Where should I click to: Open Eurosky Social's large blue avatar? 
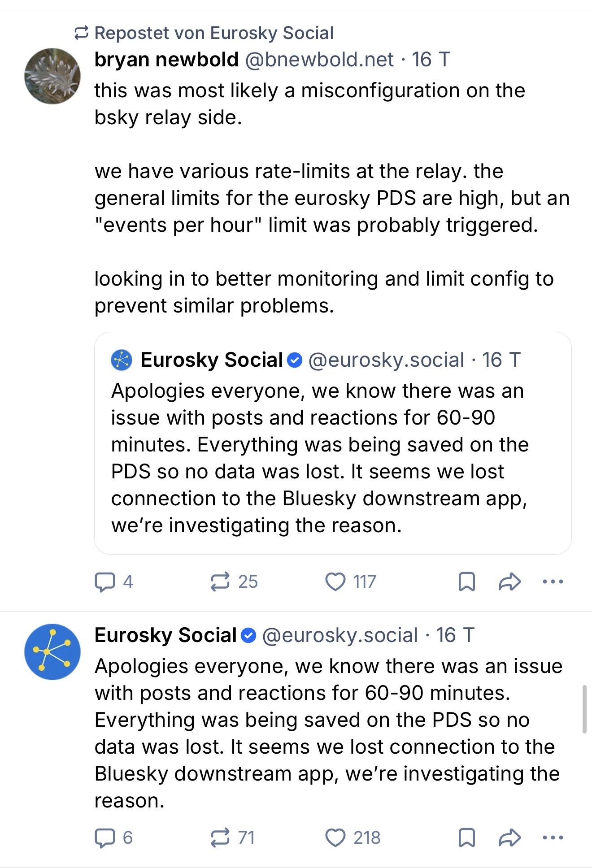click(52, 651)
